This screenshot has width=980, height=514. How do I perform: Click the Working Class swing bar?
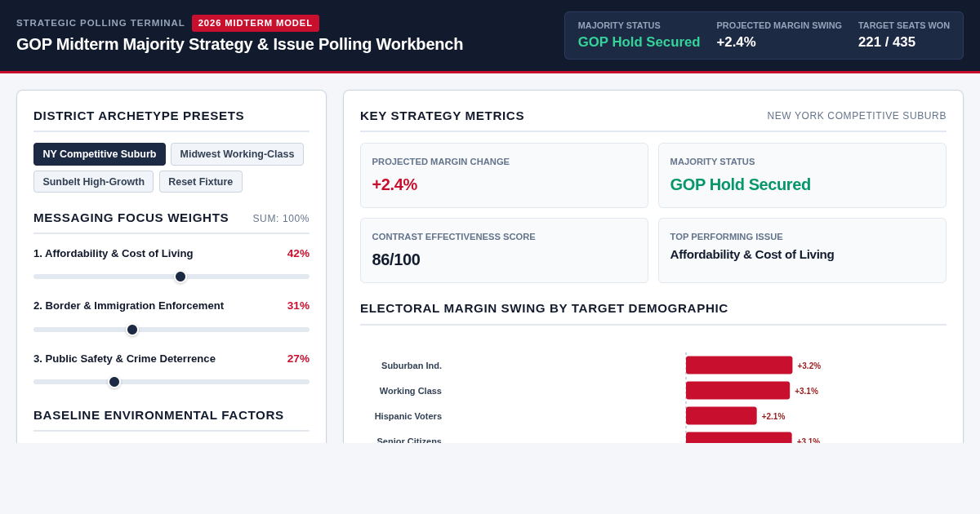coord(737,391)
